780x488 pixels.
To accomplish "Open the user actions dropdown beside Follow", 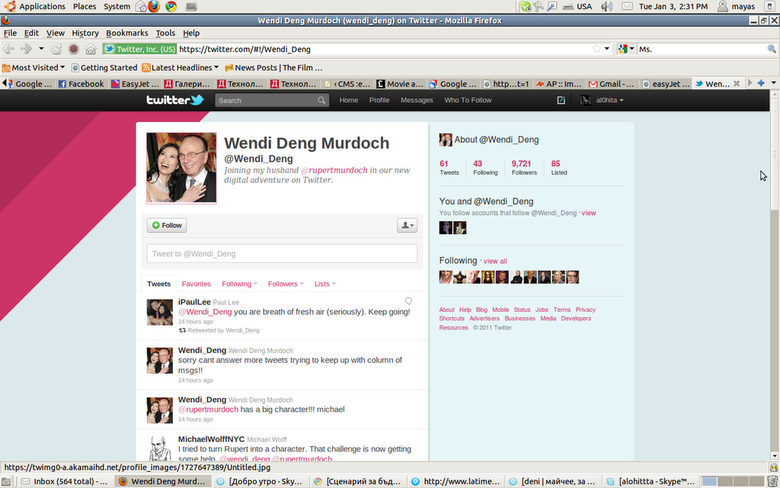I will point(407,225).
